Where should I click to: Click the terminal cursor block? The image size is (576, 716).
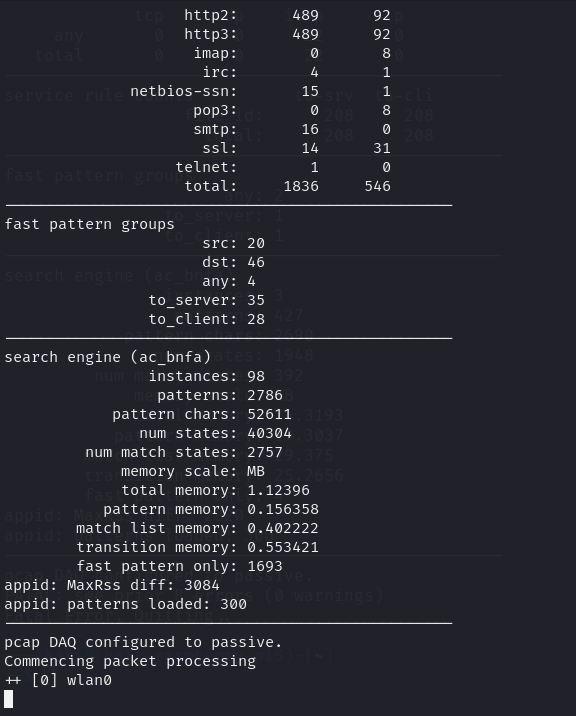(x=9, y=699)
